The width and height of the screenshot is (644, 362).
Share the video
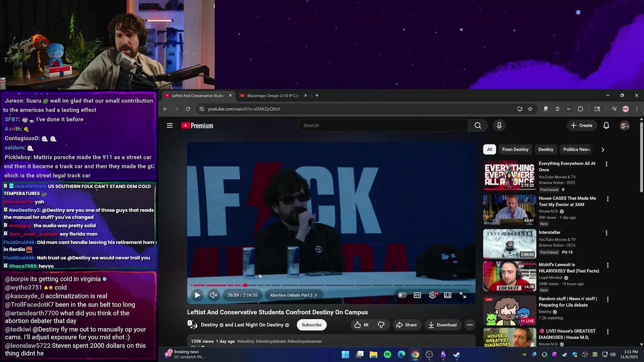tap(406, 325)
